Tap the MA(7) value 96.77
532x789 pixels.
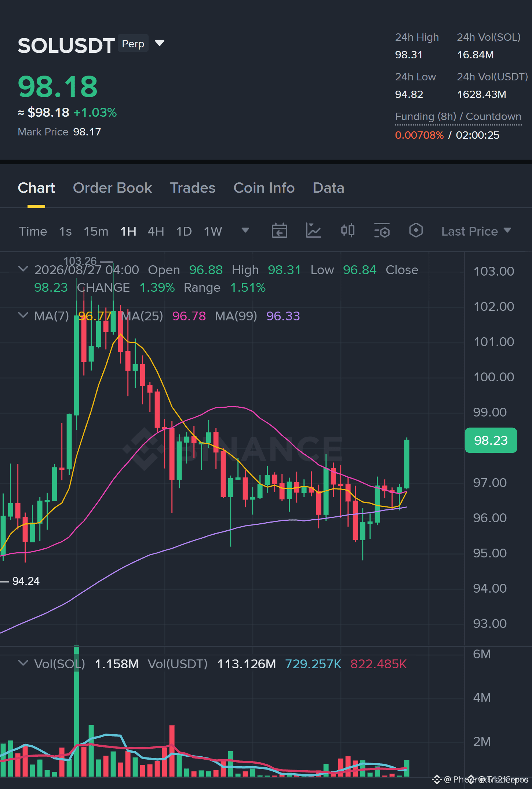click(x=95, y=316)
